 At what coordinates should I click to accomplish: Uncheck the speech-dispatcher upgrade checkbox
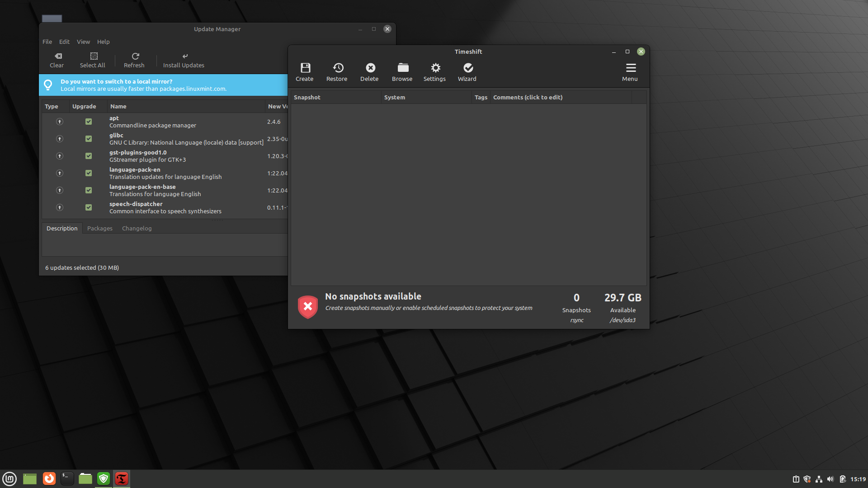point(89,207)
